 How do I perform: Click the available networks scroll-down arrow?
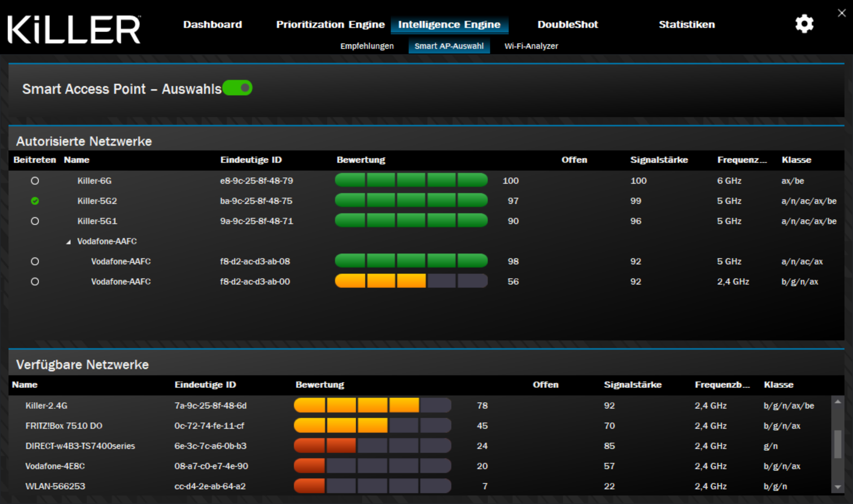tap(838, 487)
